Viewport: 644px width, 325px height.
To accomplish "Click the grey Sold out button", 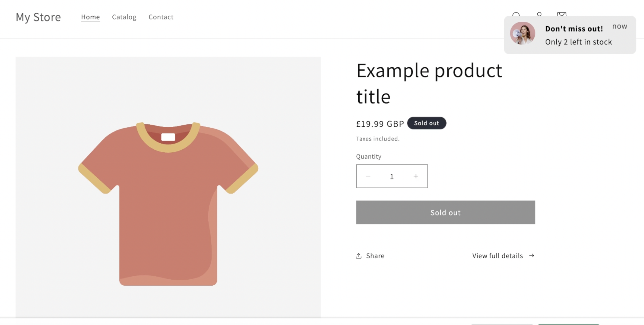I will [445, 212].
